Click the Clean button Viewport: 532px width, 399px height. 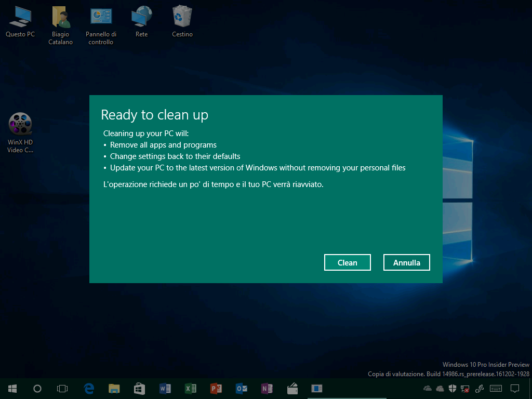click(x=347, y=262)
